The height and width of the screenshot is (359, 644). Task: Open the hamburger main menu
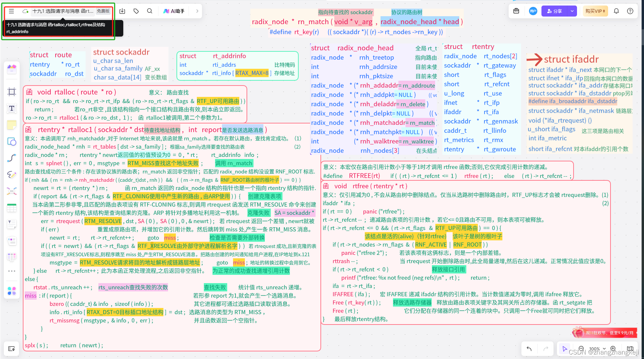pos(11,11)
